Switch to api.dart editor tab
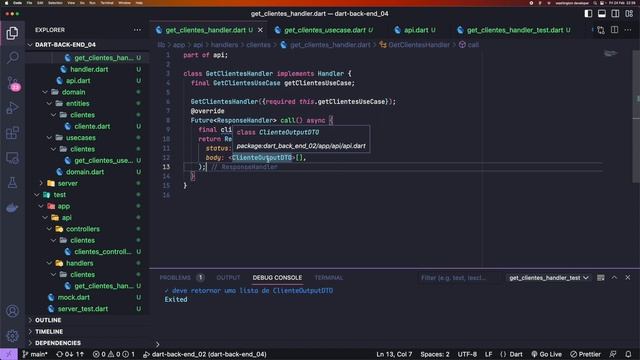The height and width of the screenshot is (360, 640). pyautogui.click(x=416, y=30)
